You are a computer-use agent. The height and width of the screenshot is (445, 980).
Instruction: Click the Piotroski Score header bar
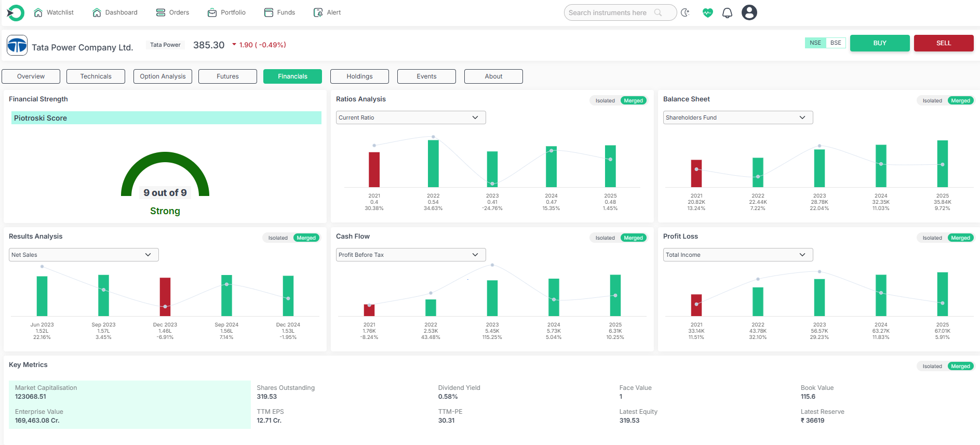[166, 118]
